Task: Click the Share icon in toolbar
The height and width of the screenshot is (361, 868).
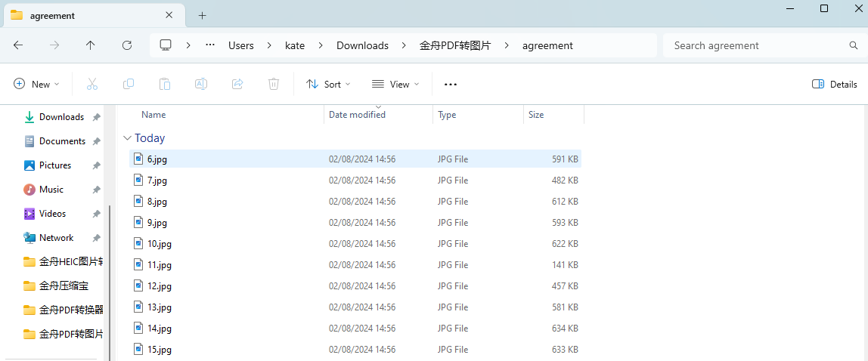Action: click(237, 85)
